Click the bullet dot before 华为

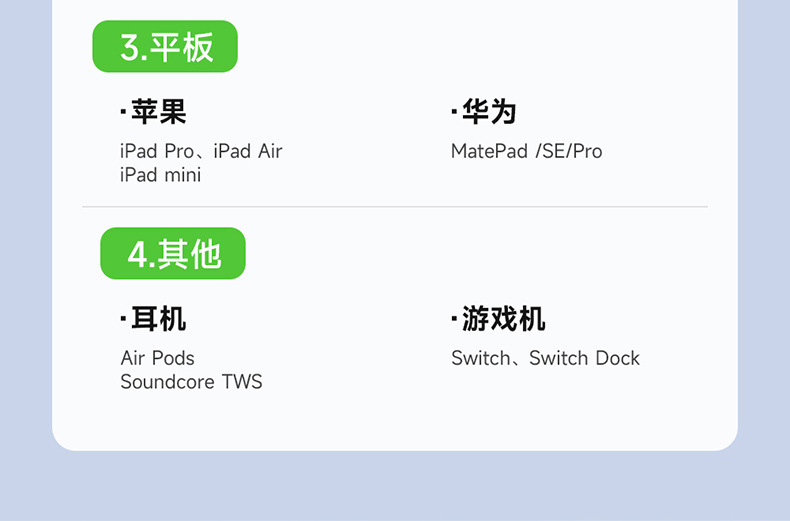(454, 111)
